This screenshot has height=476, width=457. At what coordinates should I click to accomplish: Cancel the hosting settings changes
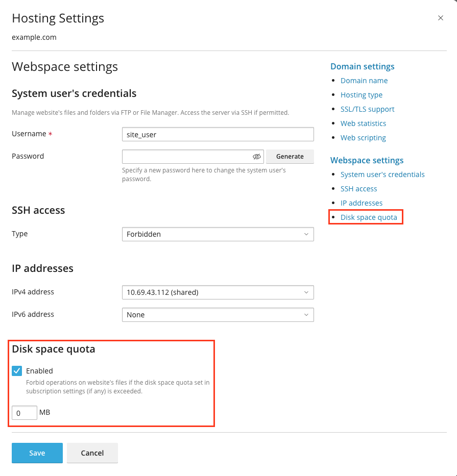point(92,453)
